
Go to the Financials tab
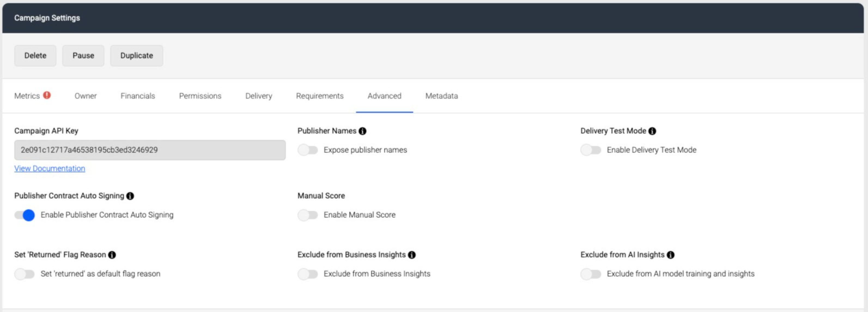138,96
